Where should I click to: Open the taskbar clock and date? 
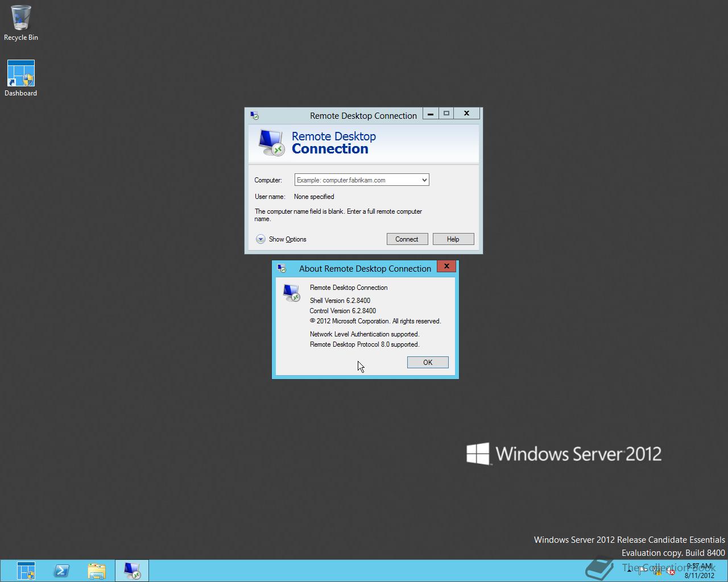(699, 571)
